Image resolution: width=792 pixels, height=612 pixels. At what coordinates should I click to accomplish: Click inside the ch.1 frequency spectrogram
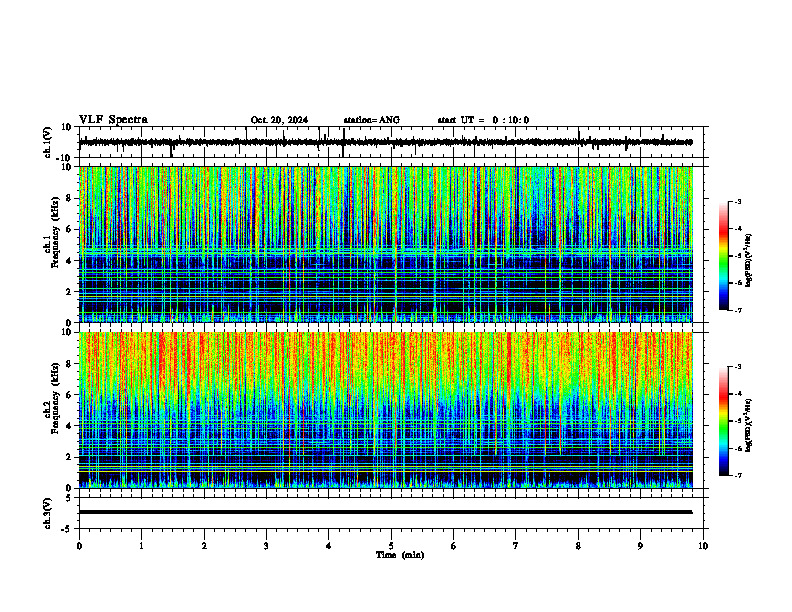[386, 244]
